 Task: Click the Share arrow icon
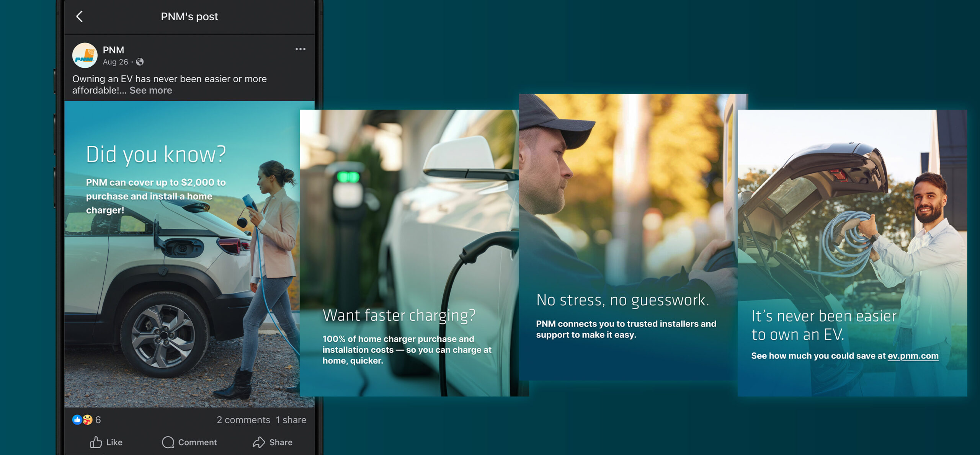259,442
